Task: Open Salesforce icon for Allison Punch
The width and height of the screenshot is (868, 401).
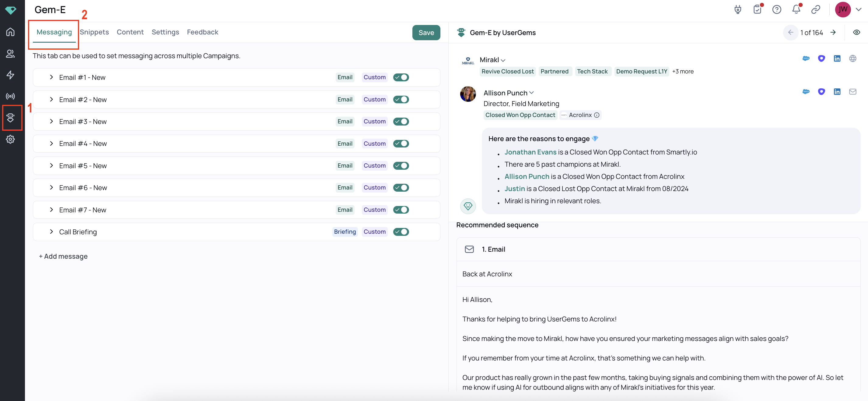Action: (x=806, y=91)
